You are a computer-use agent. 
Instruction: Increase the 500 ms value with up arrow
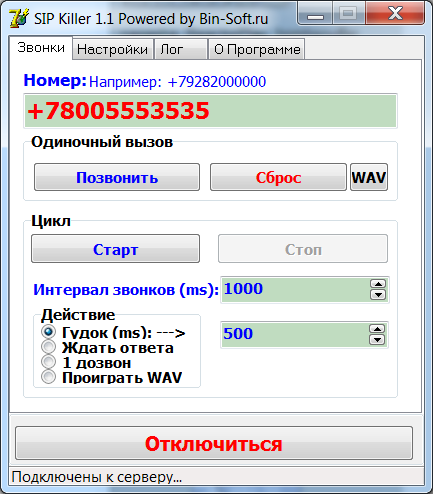[377, 329]
